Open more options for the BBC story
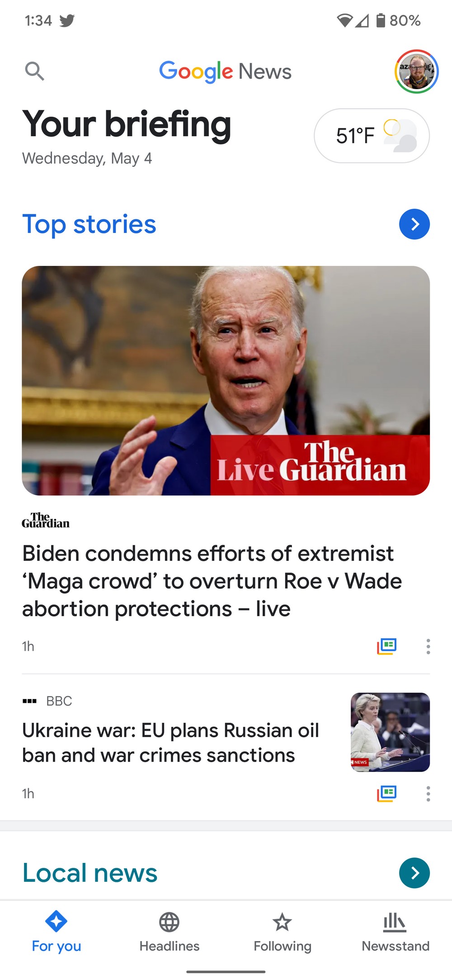452x980 pixels. click(428, 793)
